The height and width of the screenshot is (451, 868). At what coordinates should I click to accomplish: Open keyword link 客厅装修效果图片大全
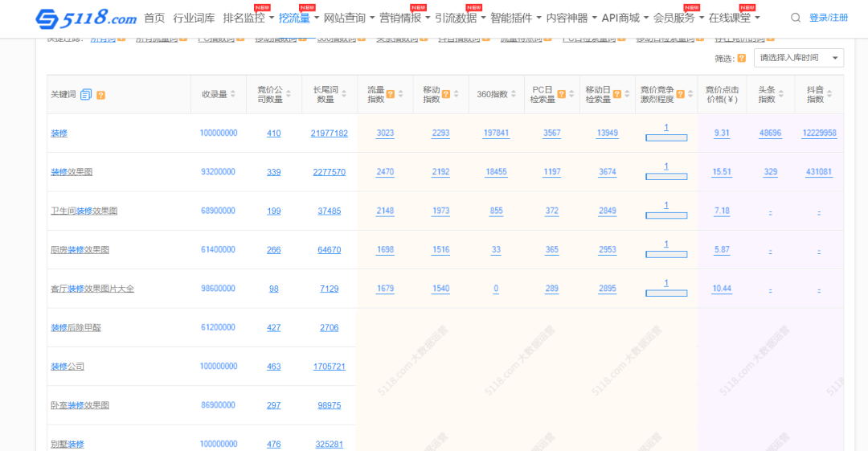tap(92, 288)
